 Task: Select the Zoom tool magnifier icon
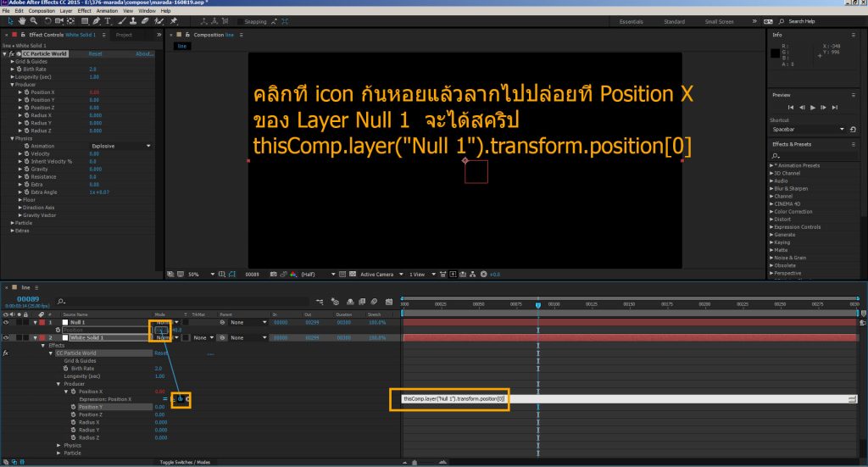[x=33, y=20]
